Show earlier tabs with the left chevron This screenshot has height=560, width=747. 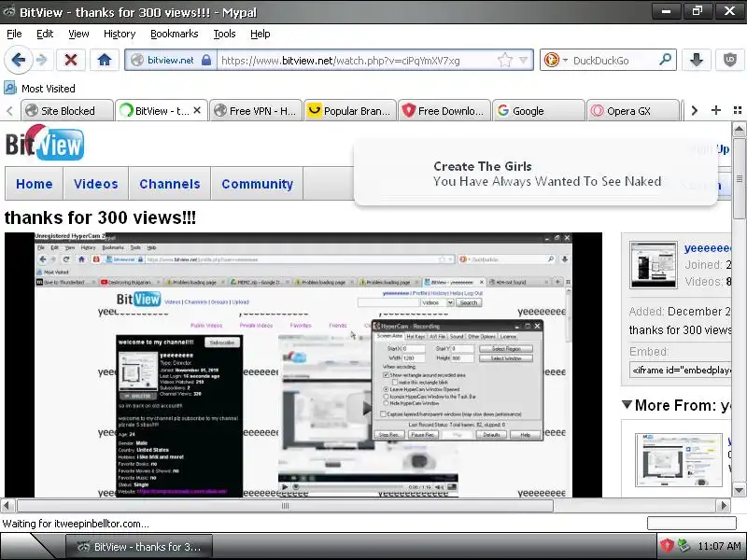(x=9, y=111)
